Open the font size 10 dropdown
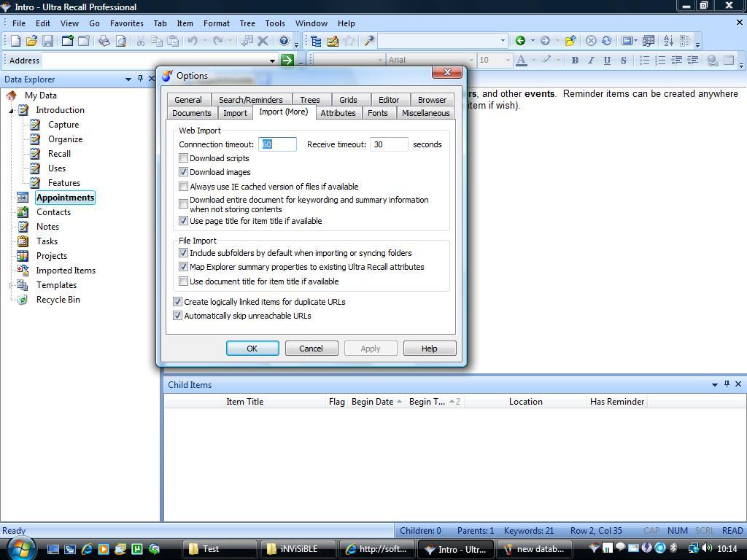Viewport: 747px width, 560px height. click(x=507, y=60)
